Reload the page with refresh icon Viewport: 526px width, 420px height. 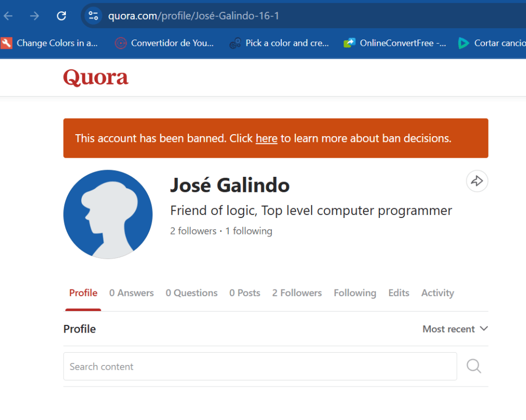[x=61, y=16]
